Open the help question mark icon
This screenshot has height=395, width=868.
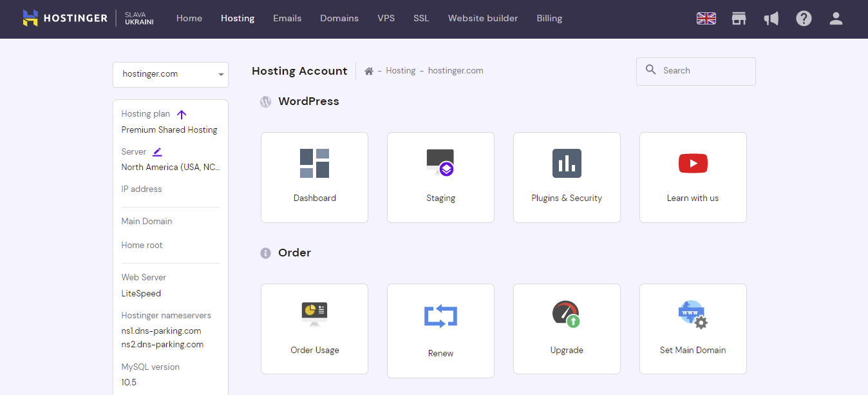804,18
